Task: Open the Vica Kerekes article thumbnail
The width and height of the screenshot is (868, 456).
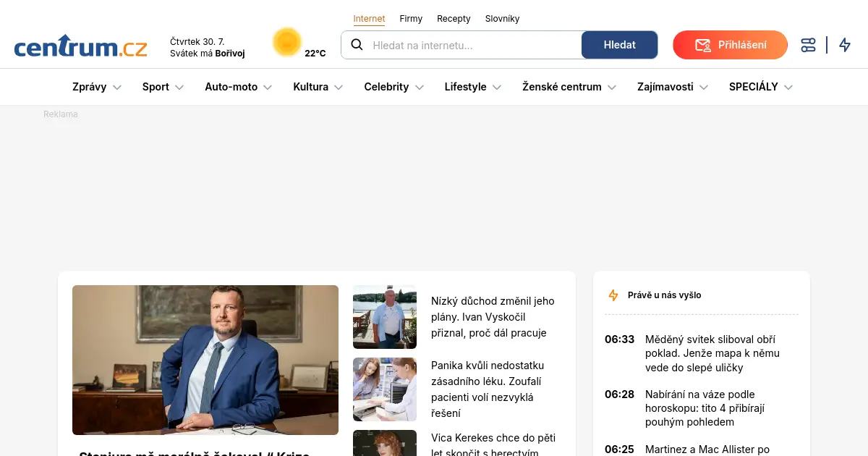Action: 385,443
